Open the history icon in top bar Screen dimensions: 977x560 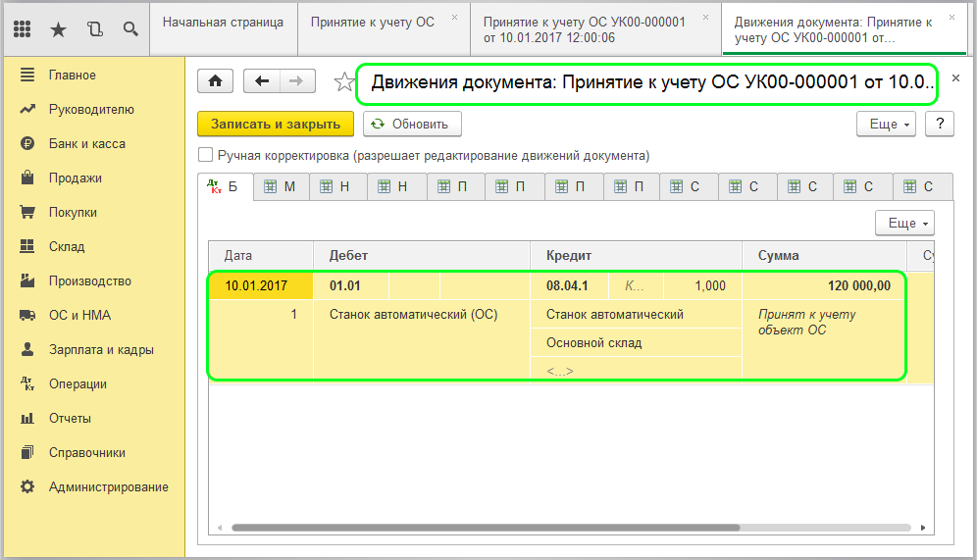[95, 28]
